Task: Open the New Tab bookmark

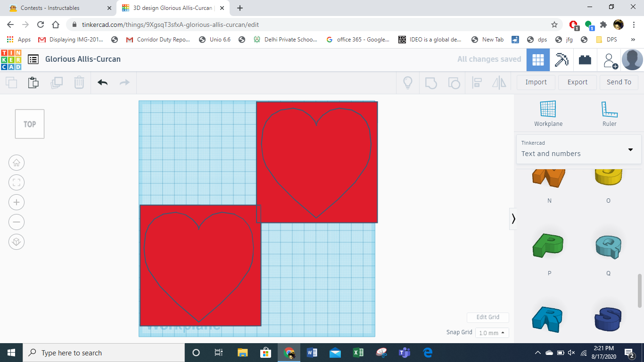Action: [x=487, y=40]
